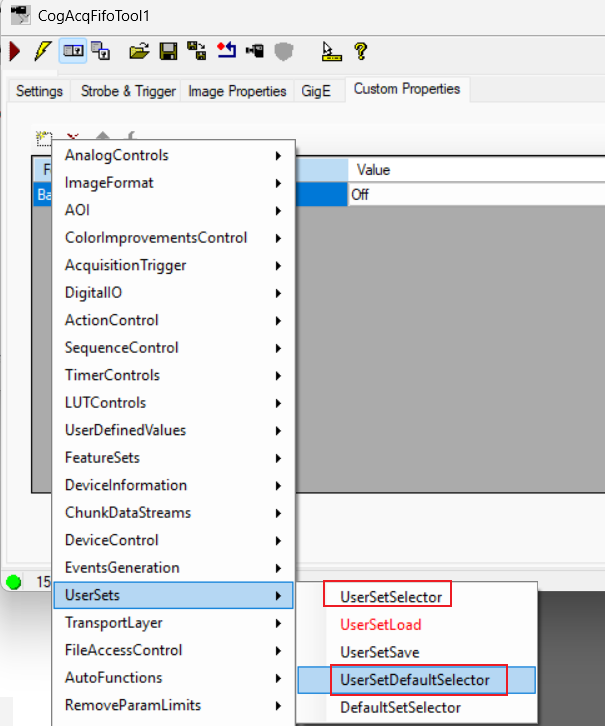Open the TransportLayer menu entry

pyautogui.click(x=174, y=623)
